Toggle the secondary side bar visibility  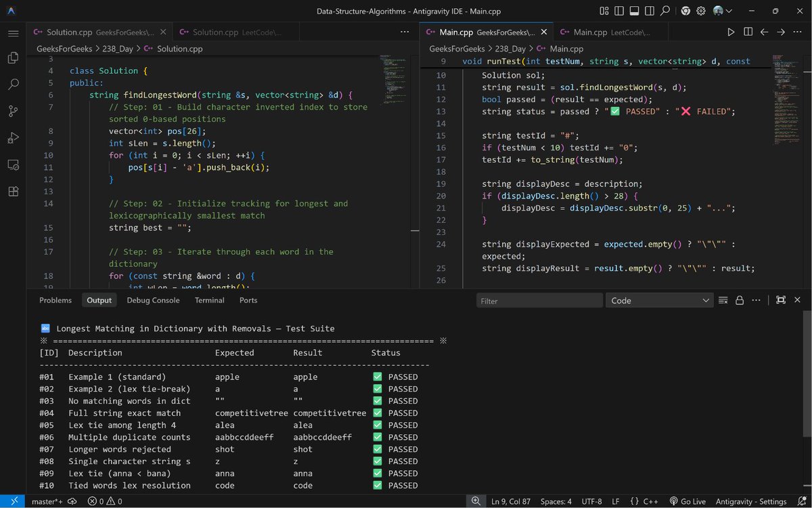click(650, 11)
